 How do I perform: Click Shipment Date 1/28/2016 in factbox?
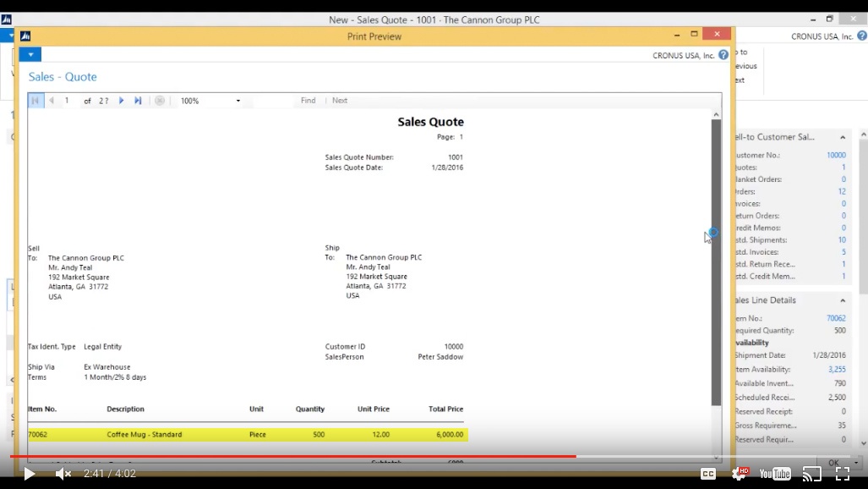(829, 355)
